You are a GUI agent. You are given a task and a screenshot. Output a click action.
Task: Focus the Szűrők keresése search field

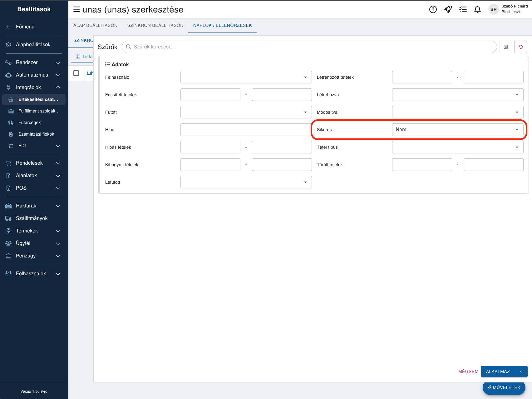(x=309, y=47)
